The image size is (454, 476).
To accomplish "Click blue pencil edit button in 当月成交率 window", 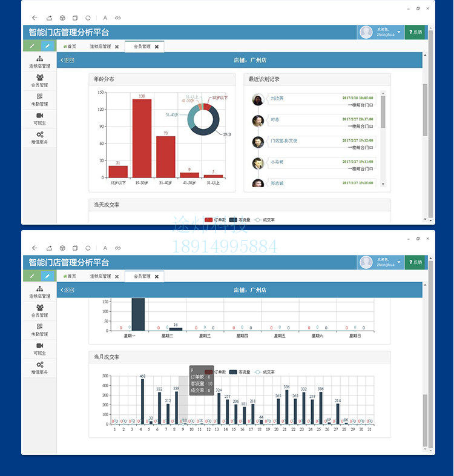I will 48,276.
